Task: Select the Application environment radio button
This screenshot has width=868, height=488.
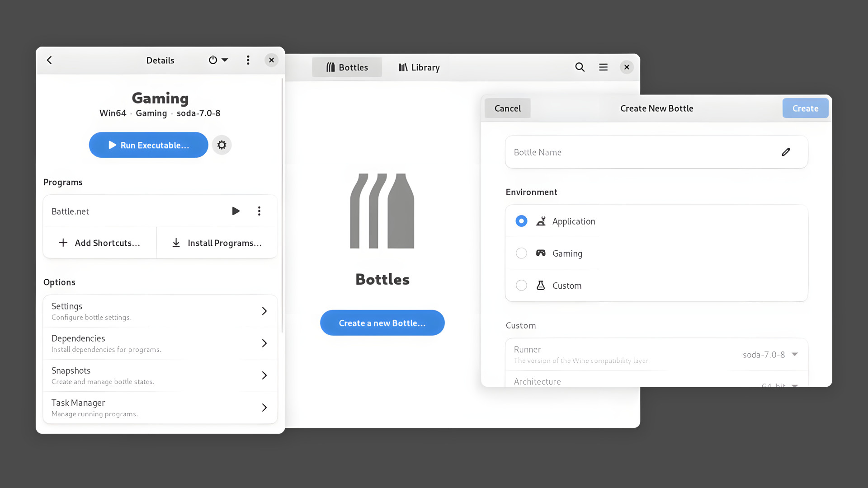Action: point(521,221)
